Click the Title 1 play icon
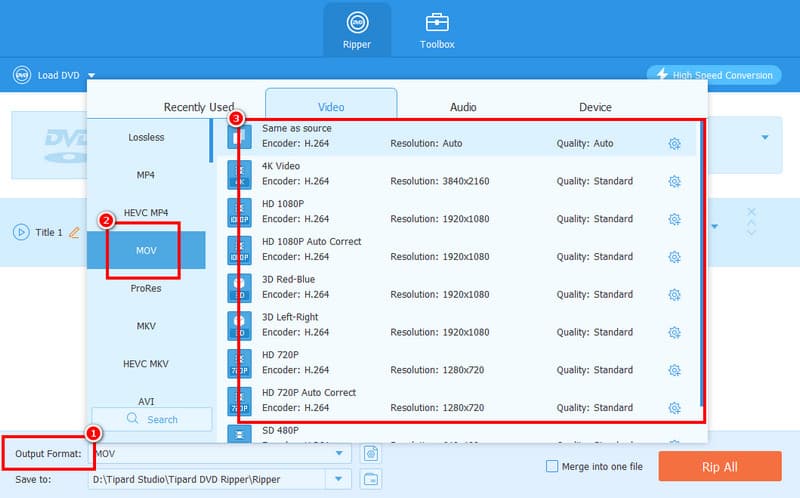 (x=21, y=232)
